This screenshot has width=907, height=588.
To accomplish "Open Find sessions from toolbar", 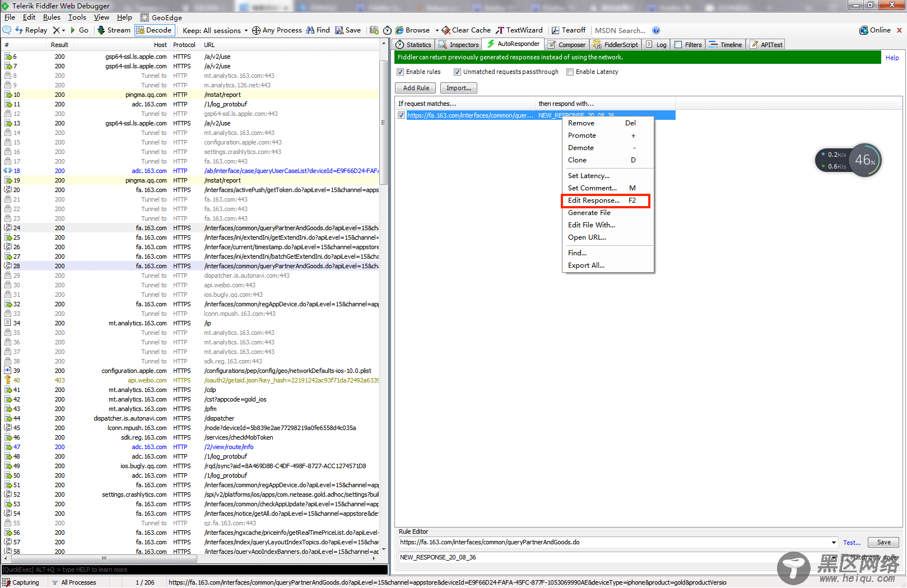I will [318, 30].
